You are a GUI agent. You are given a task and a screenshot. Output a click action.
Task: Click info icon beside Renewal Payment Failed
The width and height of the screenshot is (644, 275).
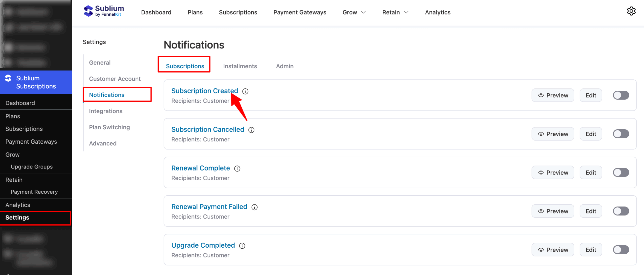(x=255, y=207)
